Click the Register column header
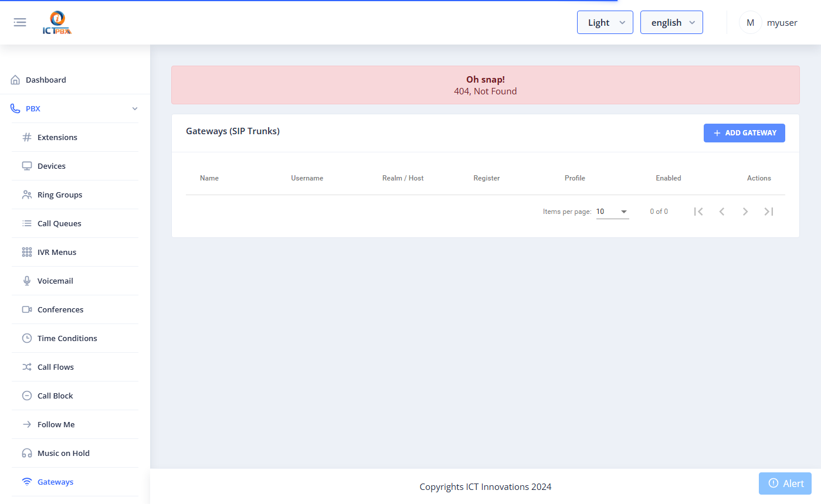The image size is (821, 504). click(x=487, y=178)
